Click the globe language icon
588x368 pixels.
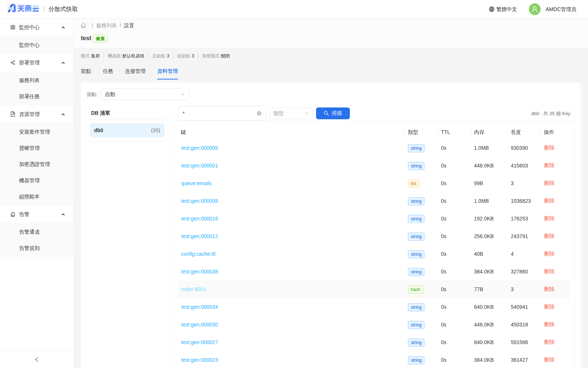point(492,9)
